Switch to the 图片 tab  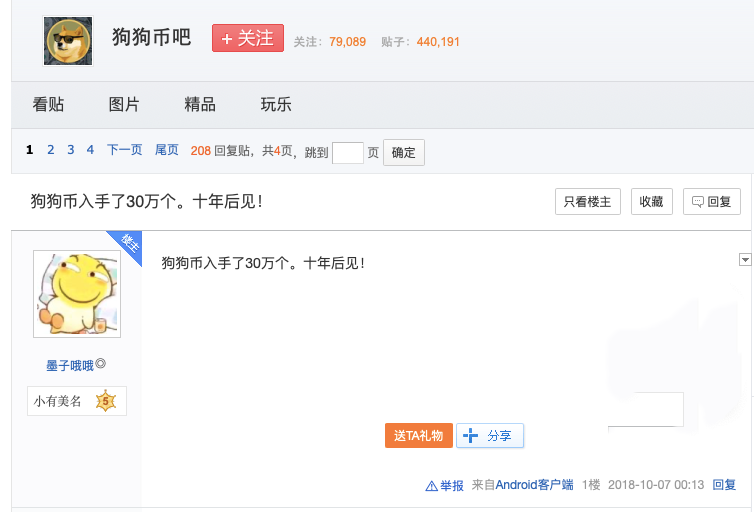(x=124, y=104)
